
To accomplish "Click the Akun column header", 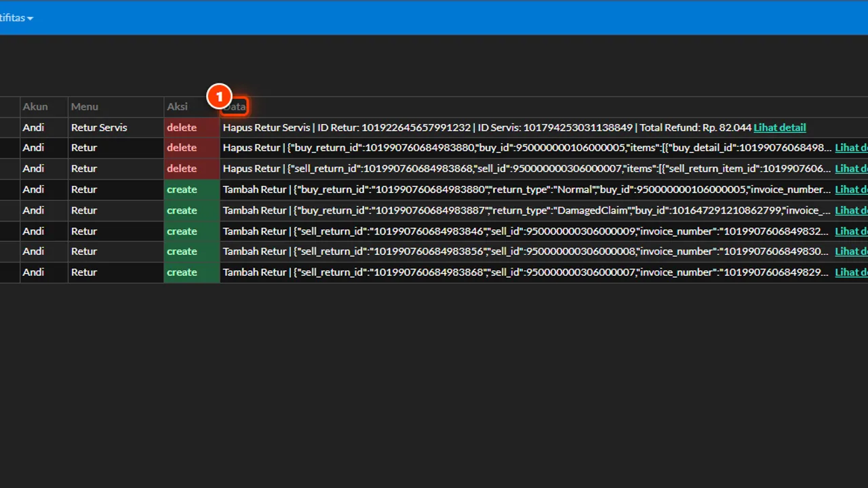I will pos(35,106).
